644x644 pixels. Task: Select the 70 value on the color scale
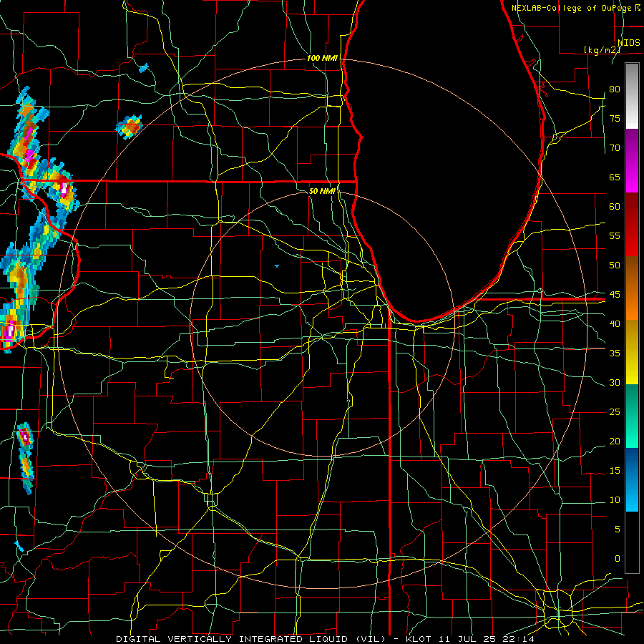[x=615, y=148]
